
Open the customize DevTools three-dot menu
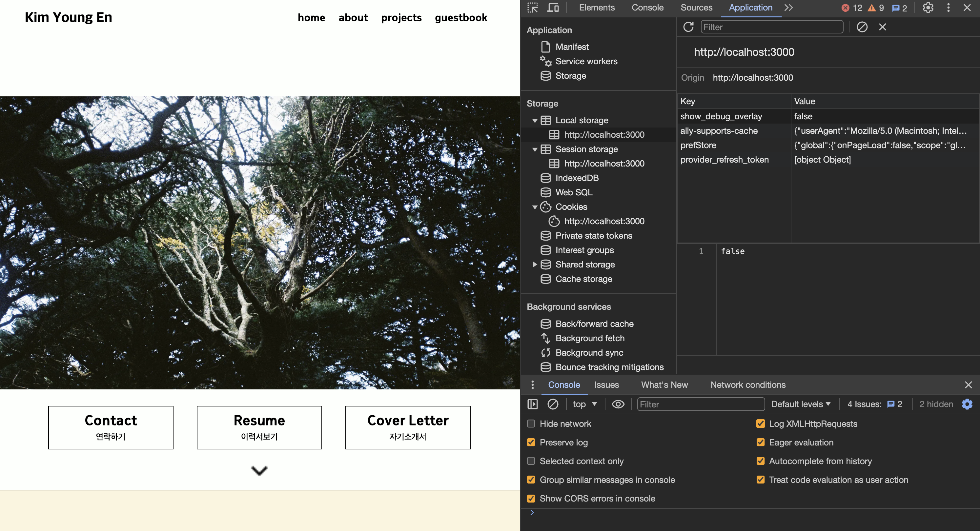tap(948, 8)
